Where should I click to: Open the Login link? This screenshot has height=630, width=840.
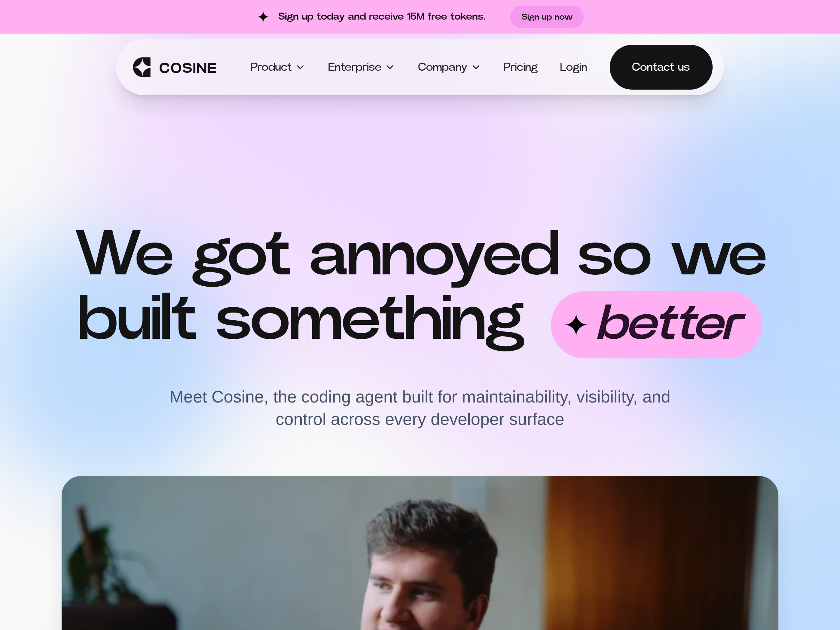[x=573, y=67]
